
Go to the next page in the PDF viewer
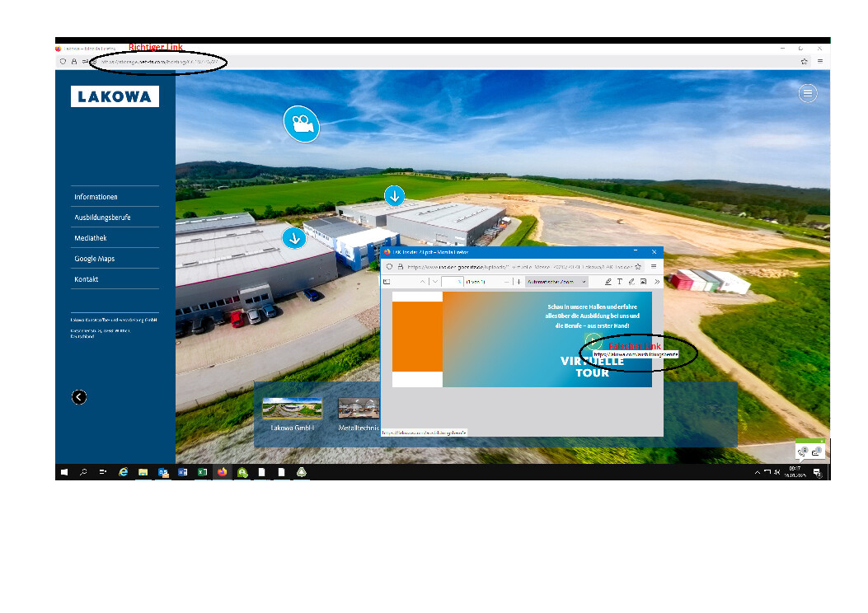click(x=435, y=282)
